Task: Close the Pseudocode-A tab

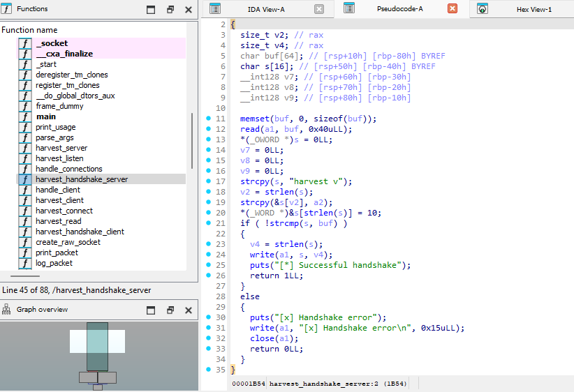Action: [452, 9]
